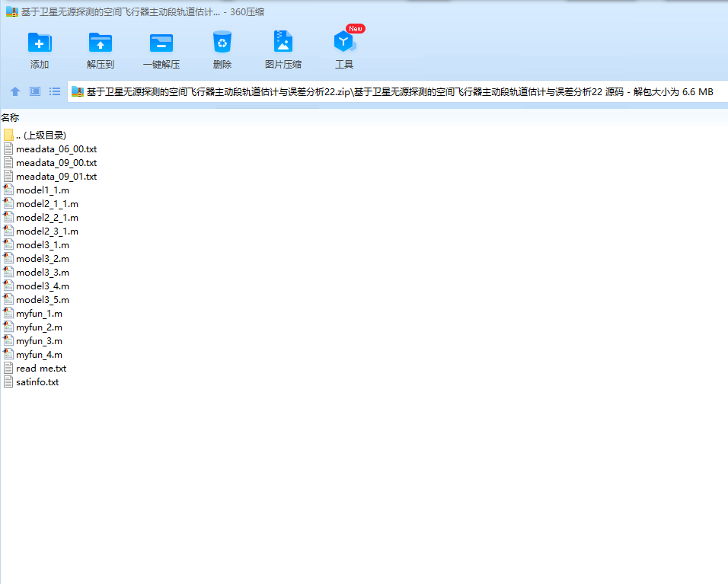
Task: Select file model3_1.m
Action: point(37,244)
